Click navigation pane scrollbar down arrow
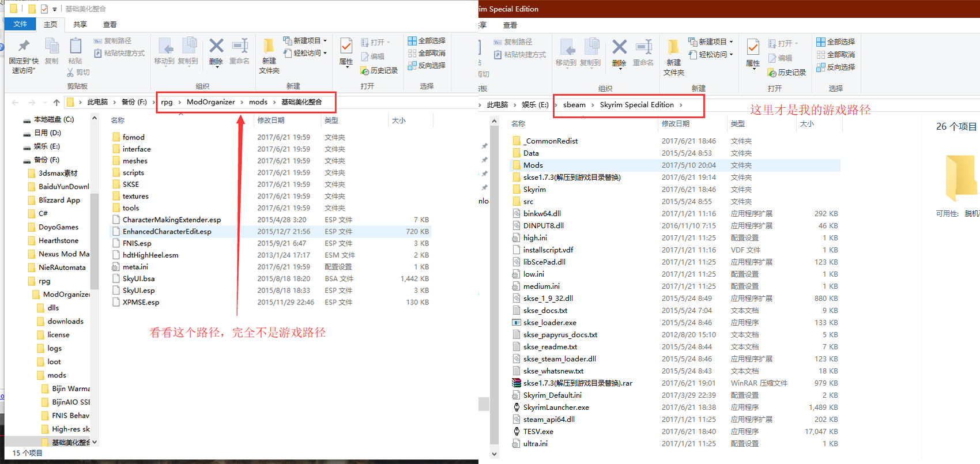 pos(95,442)
